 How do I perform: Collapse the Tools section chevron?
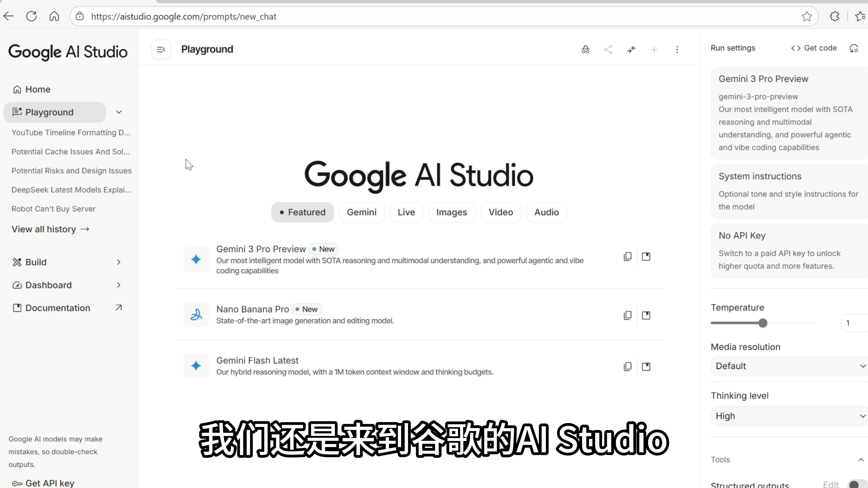[861, 460]
